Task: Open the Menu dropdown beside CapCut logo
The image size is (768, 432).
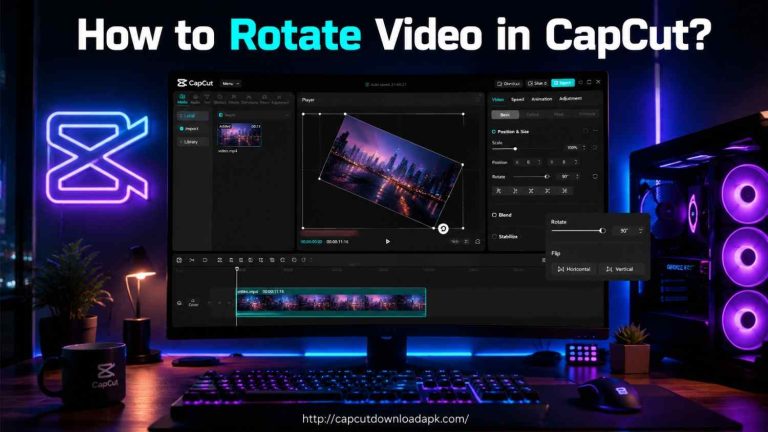Action: (230, 84)
